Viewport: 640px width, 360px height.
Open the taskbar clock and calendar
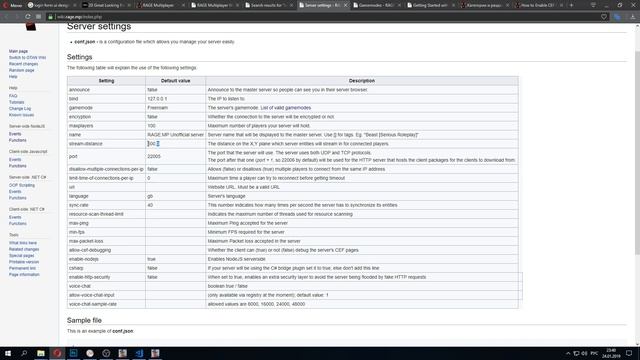pos(611,353)
